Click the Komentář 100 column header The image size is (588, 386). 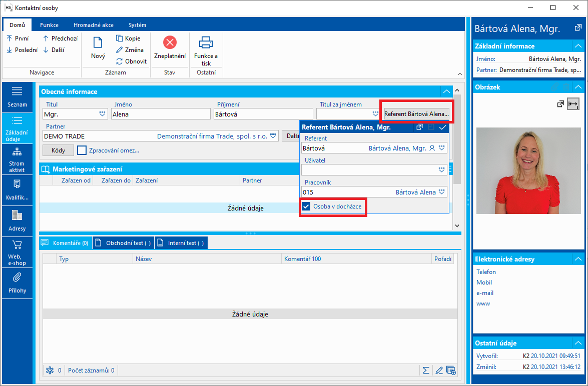coord(356,259)
